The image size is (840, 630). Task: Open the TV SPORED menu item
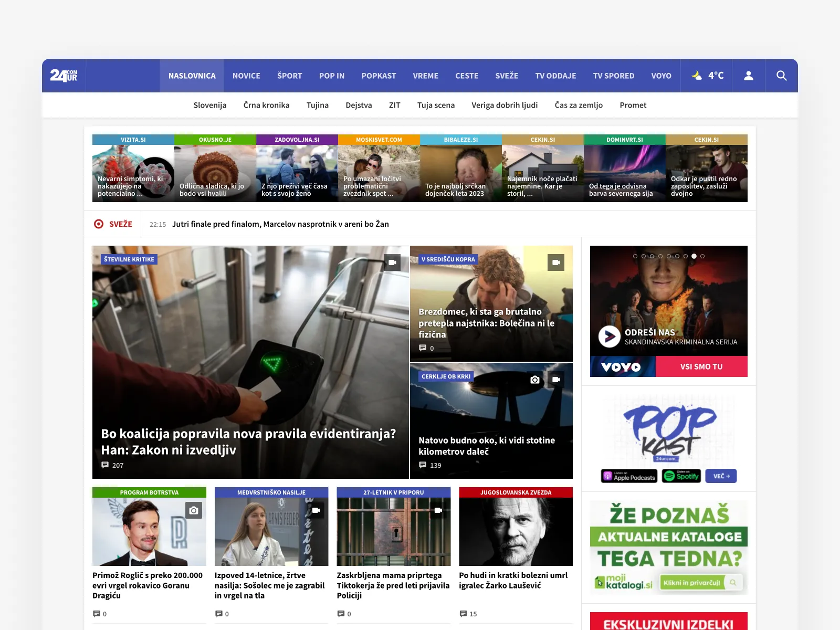pos(614,76)
